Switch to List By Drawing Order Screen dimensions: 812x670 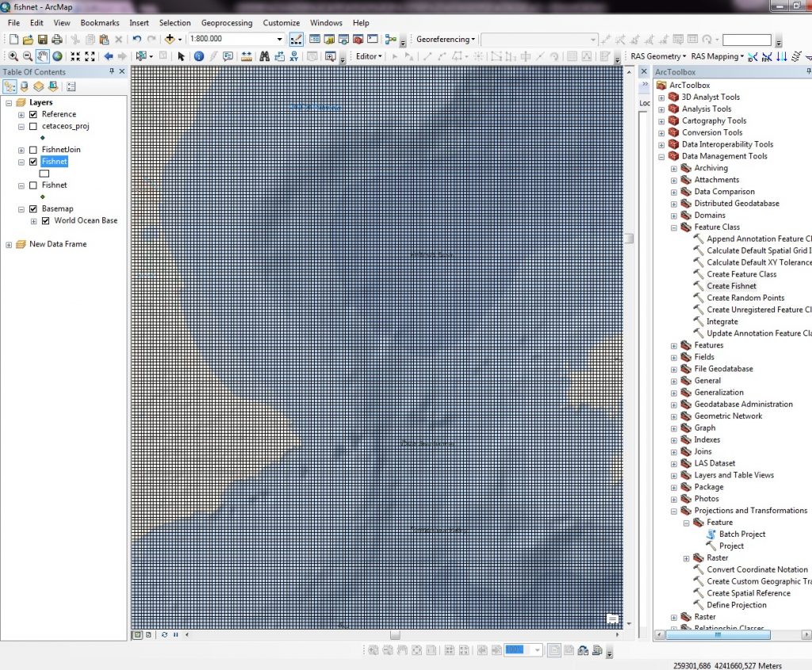point(10,86)
